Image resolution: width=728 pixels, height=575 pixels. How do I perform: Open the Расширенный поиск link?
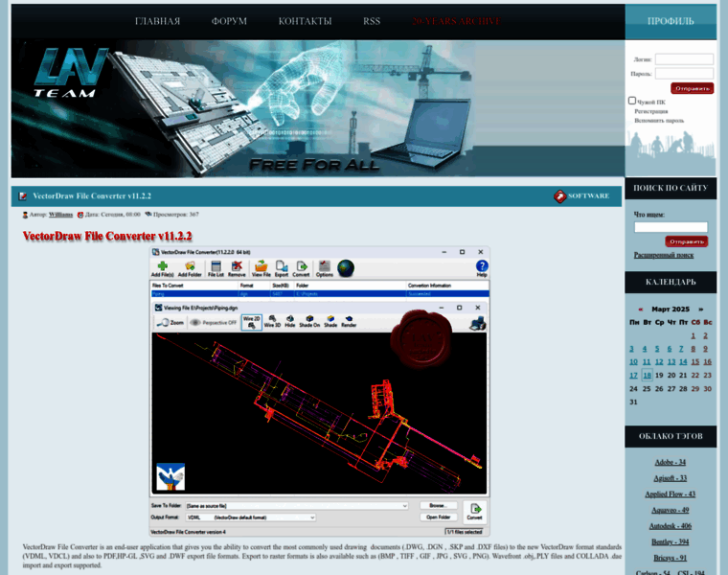664,255
